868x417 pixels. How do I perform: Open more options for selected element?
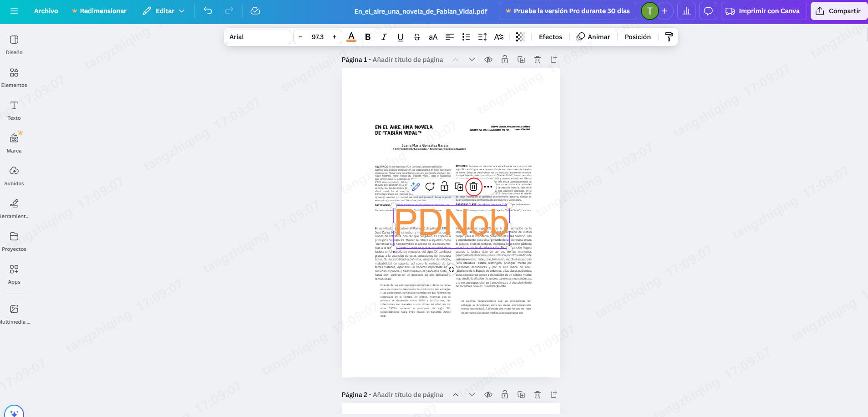click(488, 187)
